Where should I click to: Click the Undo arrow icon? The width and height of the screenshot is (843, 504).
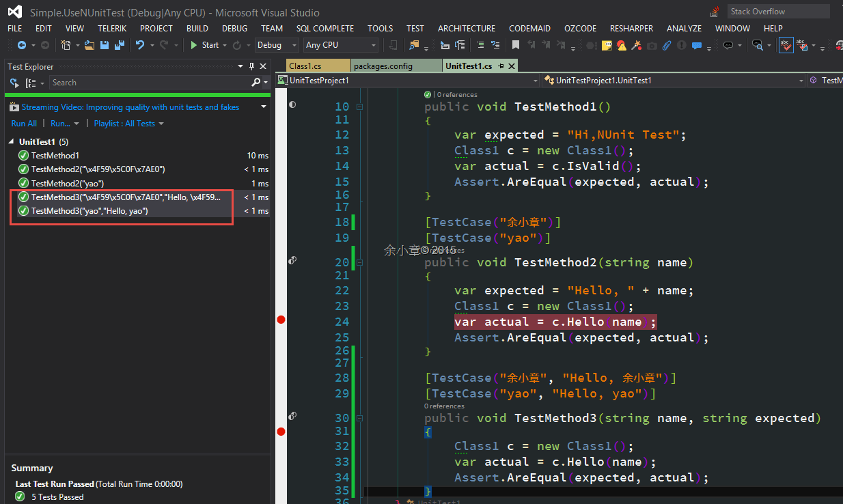click(x=140, y=45)
